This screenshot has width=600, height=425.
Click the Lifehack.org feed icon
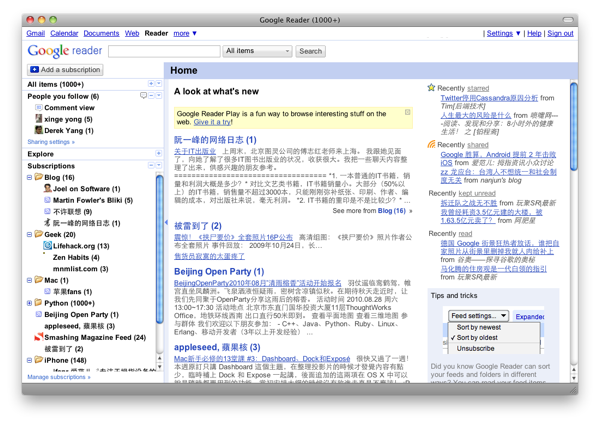click(47, 245)
